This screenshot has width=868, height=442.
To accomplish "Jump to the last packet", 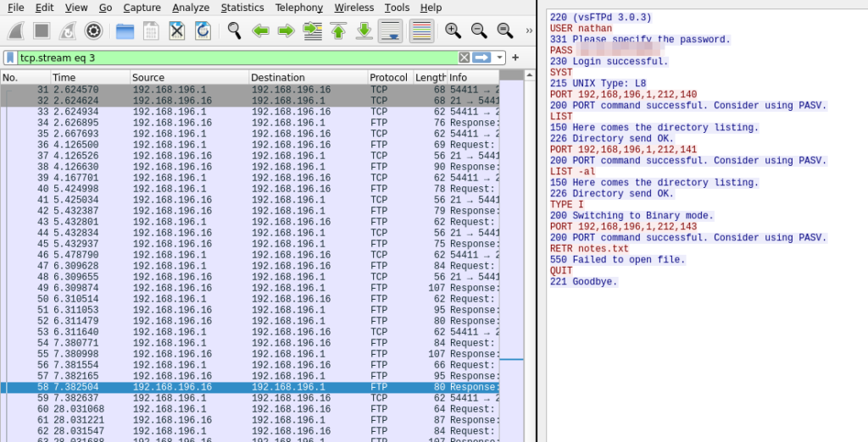I will pos(364,31).
